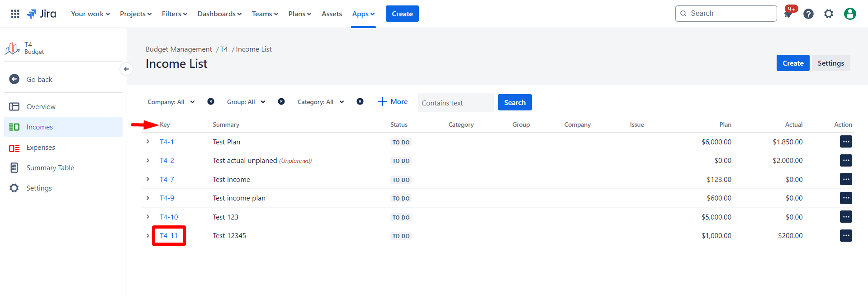Image resolution: width=868 pixels, height=296 pixels.
Task: Add more filters with the plus More button
Action: [393, 102]
